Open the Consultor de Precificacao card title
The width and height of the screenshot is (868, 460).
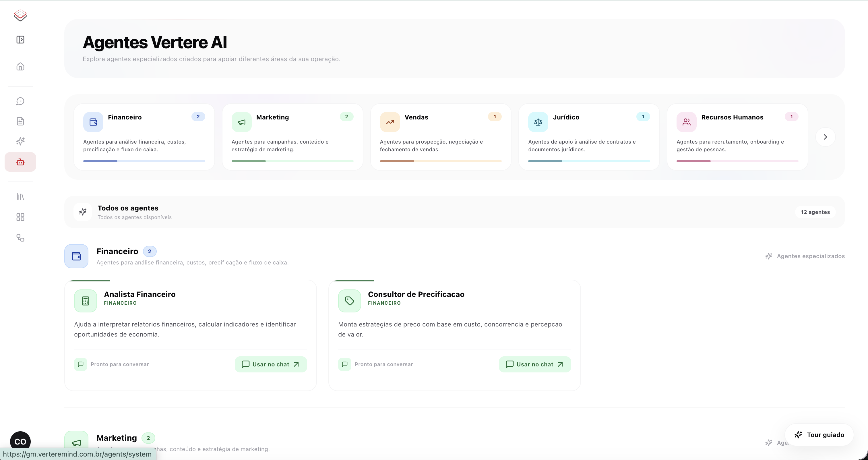[416, 294]
